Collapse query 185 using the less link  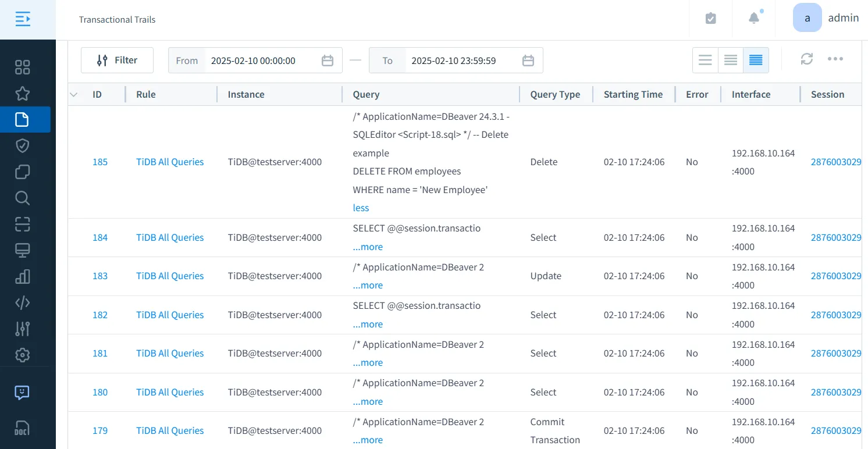coord(361,208)
